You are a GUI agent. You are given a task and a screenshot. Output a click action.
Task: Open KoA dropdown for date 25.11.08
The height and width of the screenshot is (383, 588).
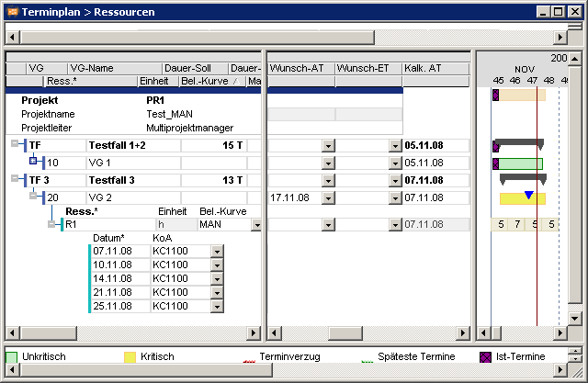point(217,307)
